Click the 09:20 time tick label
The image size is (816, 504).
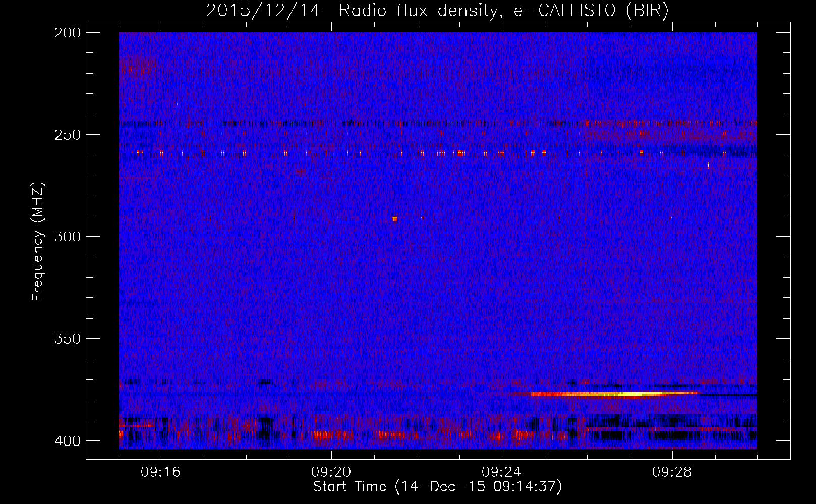(x=331, y=472)
